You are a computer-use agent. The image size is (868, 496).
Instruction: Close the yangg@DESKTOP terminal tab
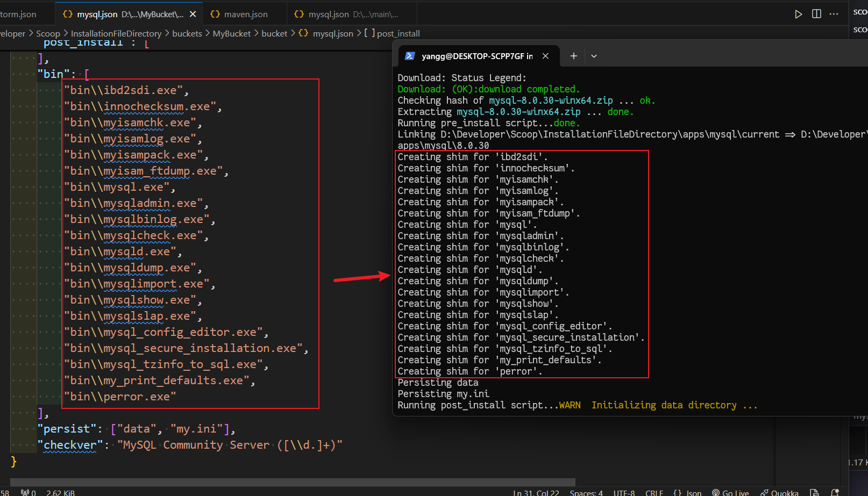point(545,56)
